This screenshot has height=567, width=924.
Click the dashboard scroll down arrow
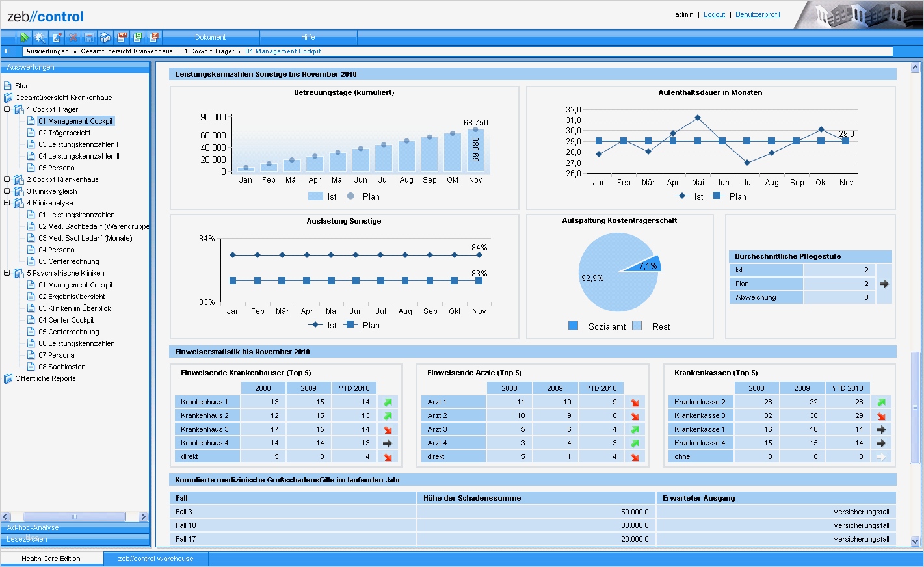[x=916, y=541]
